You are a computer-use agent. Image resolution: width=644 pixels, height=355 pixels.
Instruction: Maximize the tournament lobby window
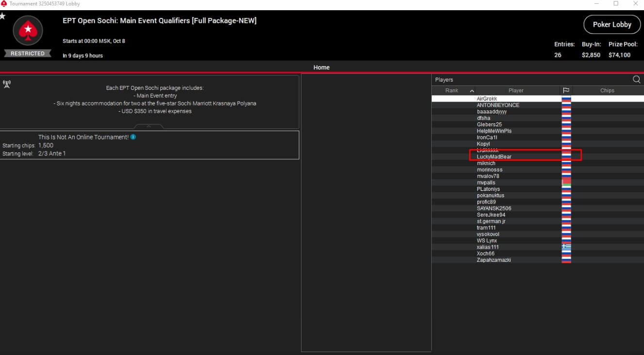pos(616,4)
